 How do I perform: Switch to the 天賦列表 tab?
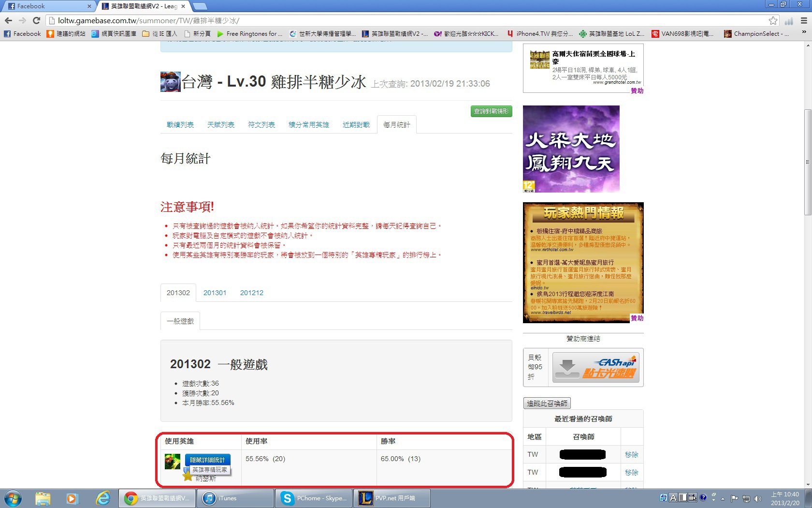221,125
